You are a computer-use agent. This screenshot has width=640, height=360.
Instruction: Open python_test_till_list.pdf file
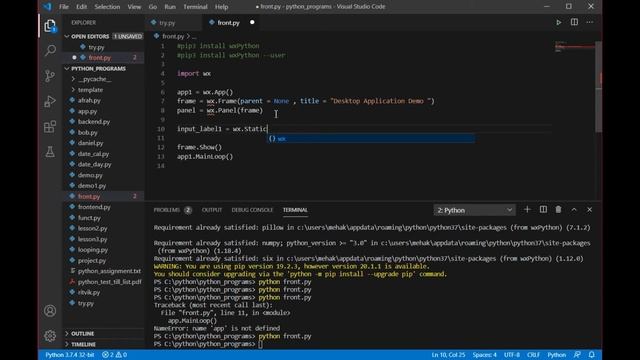[x=109, y=282]
